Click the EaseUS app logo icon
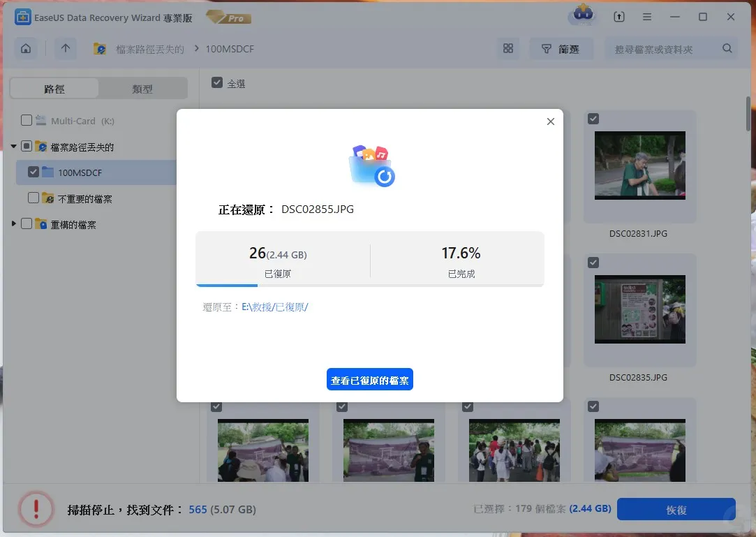Viewport: 756px width, 537px height. [22, 17]
